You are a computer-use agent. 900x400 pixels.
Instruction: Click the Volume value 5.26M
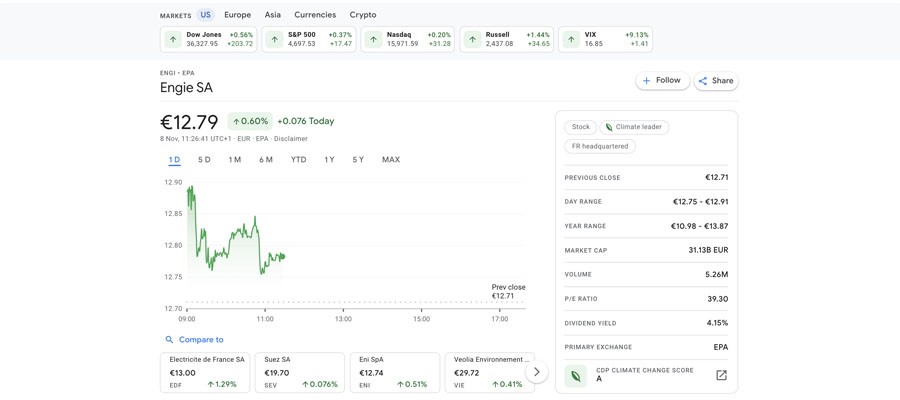click(x=717, y=274)
